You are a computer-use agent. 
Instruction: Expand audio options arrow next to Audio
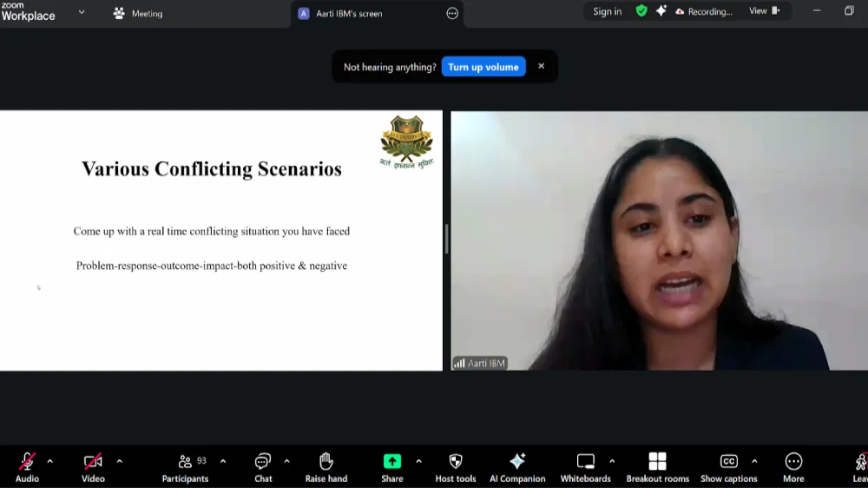[49, 461]
